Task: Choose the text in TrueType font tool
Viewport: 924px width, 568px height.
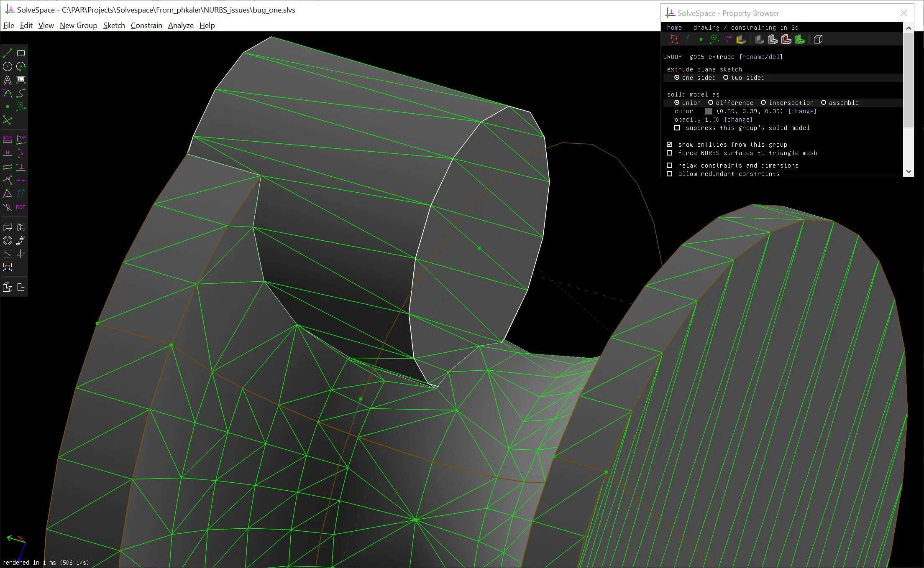Action: (x=8, y=80)
